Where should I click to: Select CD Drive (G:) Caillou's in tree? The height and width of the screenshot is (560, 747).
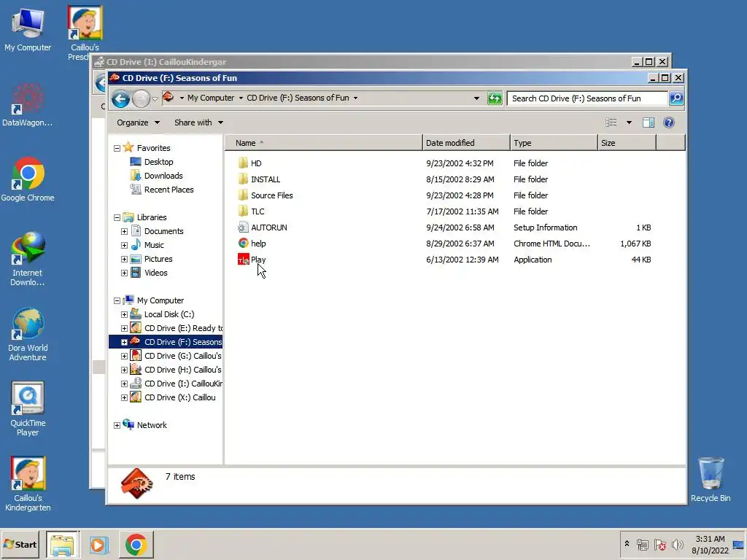pyautogui.click(x=183, y=356)
